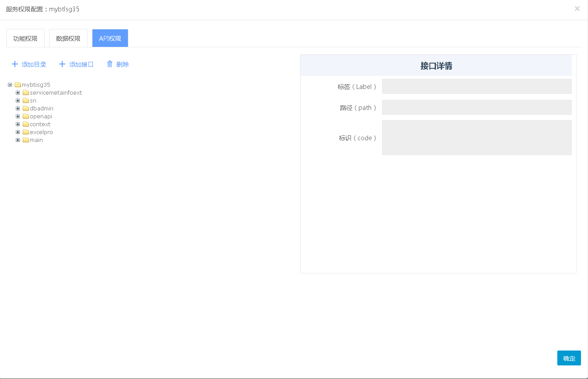Screen dimensions: 588x379
Task: Collapse the mybtisg35 root node
Action: (10, 85)
